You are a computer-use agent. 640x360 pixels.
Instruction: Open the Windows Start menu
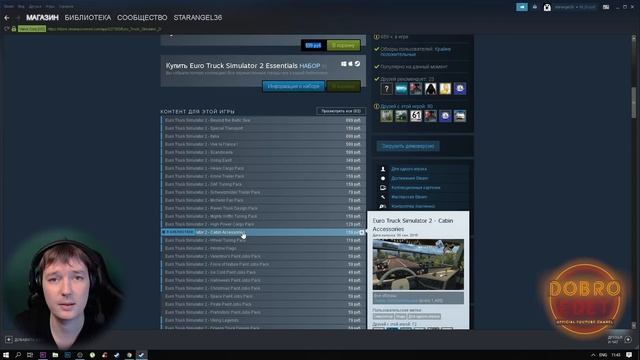(x=6, y=355)
